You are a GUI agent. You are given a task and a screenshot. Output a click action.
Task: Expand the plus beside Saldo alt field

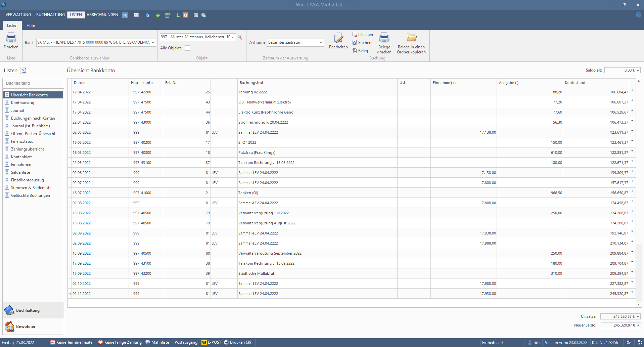click(638, 70)
